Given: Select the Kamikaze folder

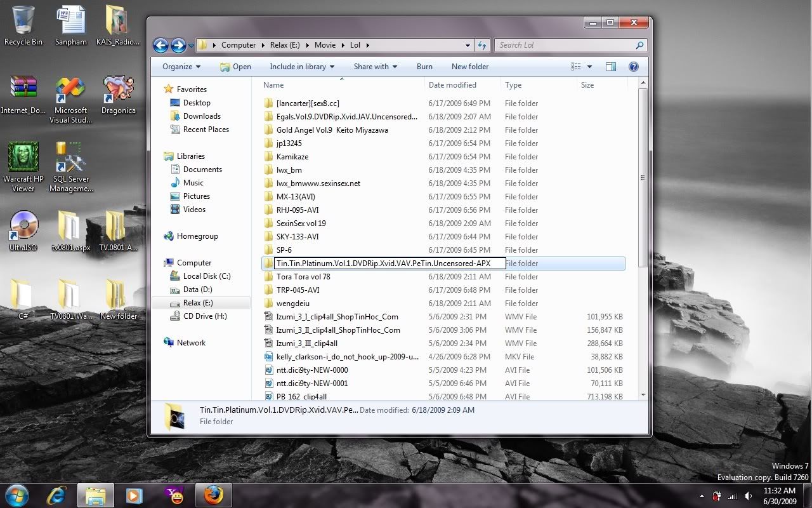Looking at the screenshot, I should click(292, 157).
